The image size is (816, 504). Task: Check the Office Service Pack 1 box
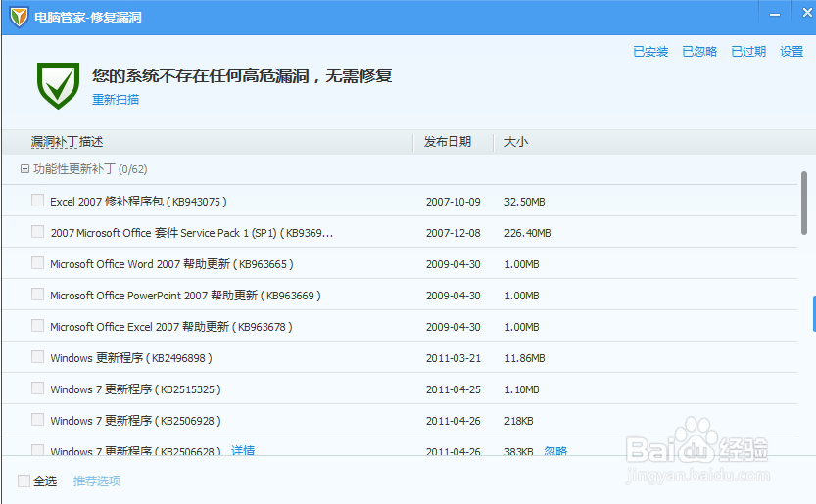[37, 232]
